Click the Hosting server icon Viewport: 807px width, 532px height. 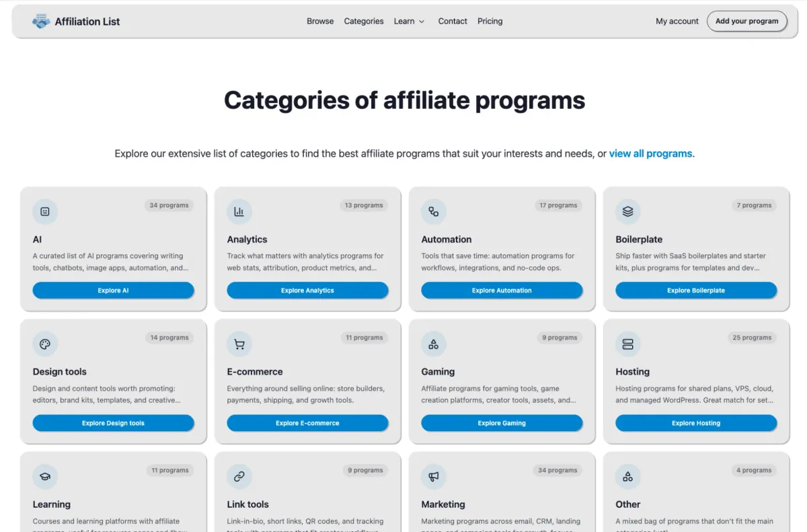[x=628, y=344]
